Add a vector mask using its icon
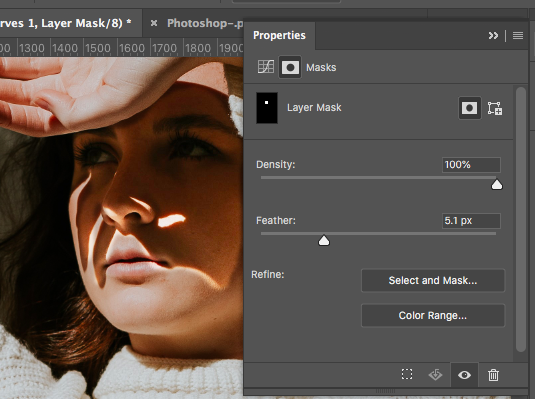Screen dimensions: 535x399 494,109
